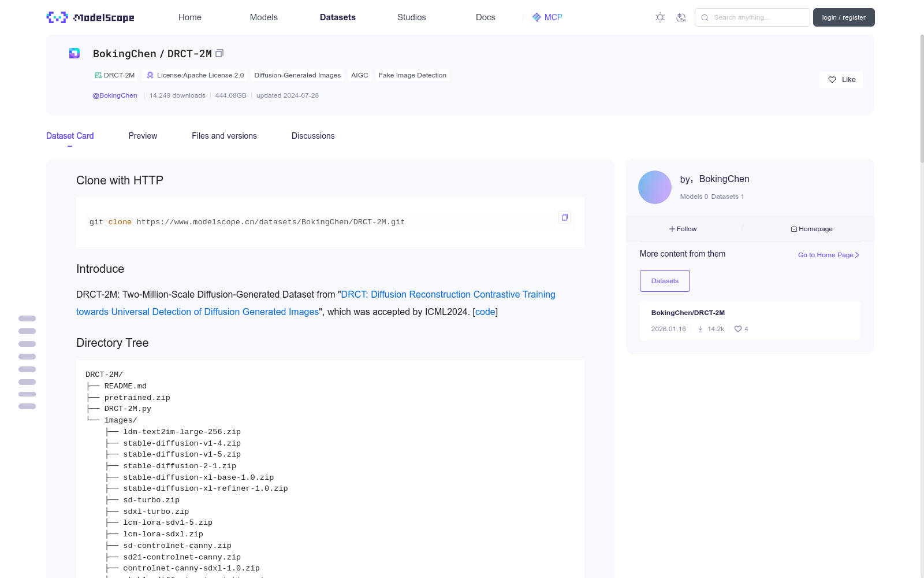The height and width of the screenshot is (578, 924).
Task: Select the Dataset Card tab
Action: click(x=70, y=136)
